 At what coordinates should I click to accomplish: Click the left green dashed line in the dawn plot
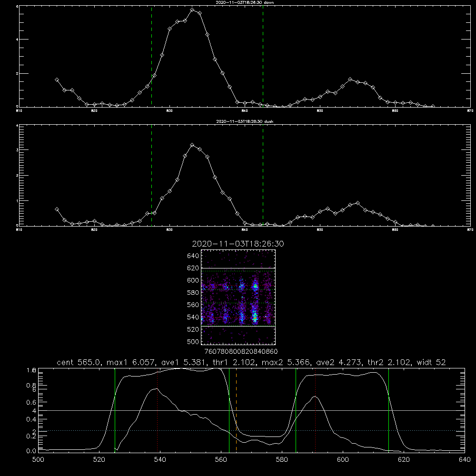point(151,56)
